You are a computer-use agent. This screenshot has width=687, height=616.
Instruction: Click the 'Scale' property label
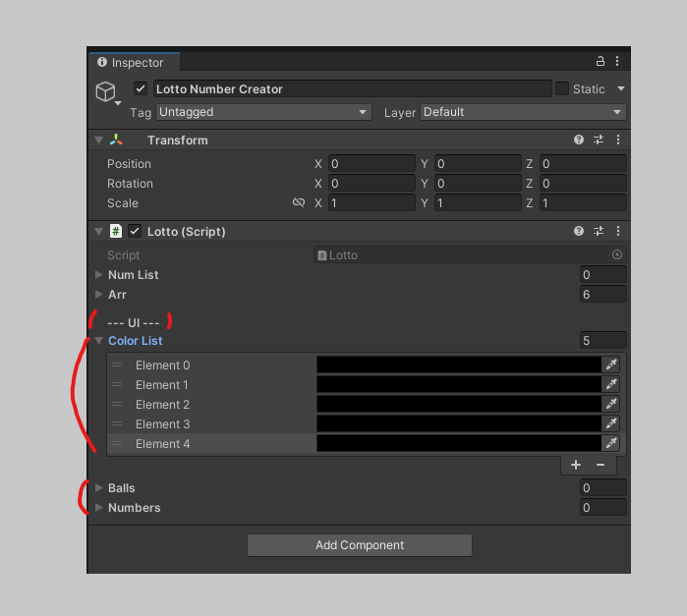coord(123,202)
